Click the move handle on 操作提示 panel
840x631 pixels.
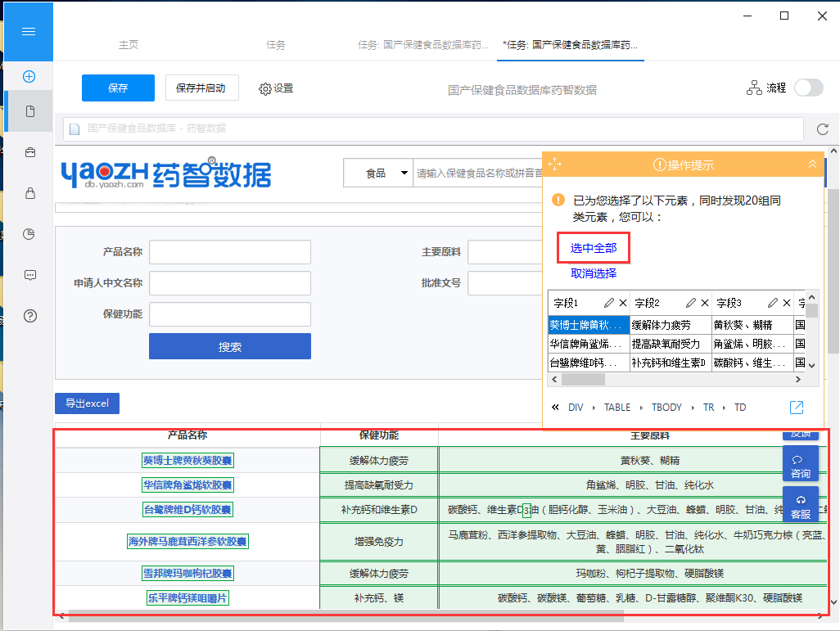click(x=555, y=164)
